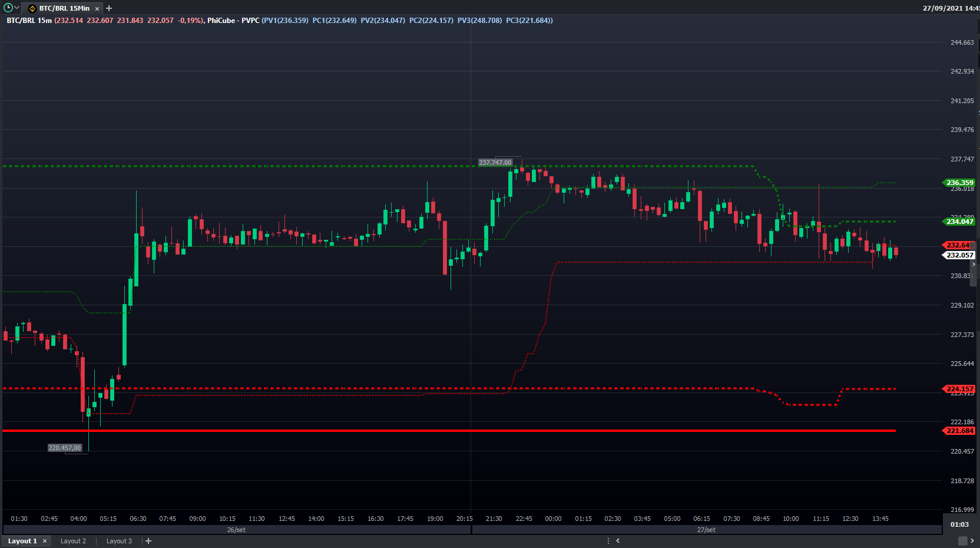Click the green clock icon at top left

tap(8, 8)
